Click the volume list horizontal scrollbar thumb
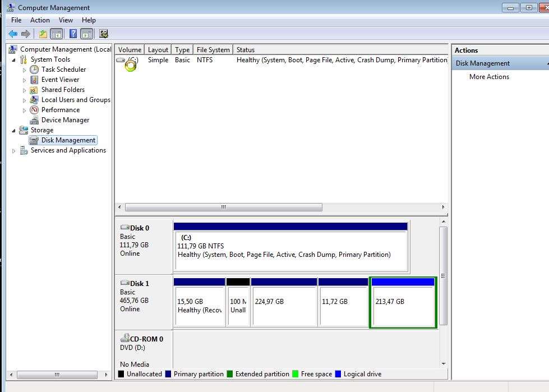Screen dimensions: 549x392 tap(223, 207)
